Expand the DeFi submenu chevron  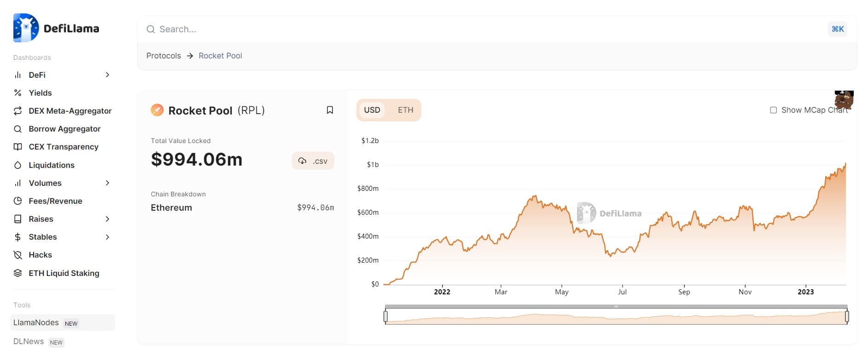tap(107, 75)
